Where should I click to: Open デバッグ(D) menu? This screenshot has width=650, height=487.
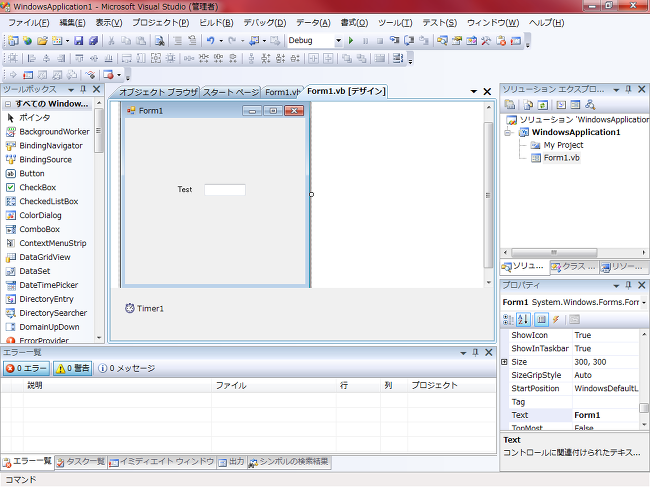click(265, 23)
